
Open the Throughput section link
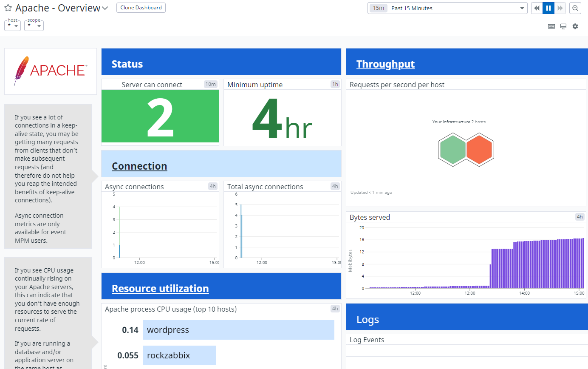point(385,64)
